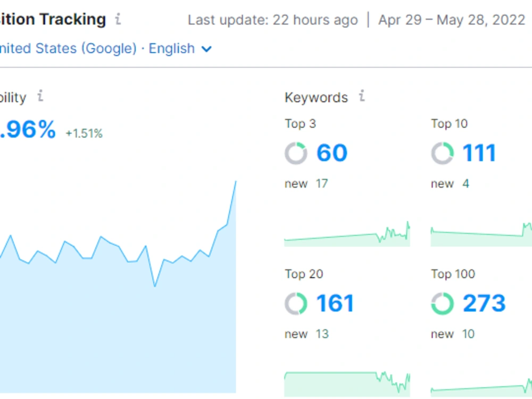532x399 pixels.
Task: Click the Top 10 label
Action: tap(449, 124)
